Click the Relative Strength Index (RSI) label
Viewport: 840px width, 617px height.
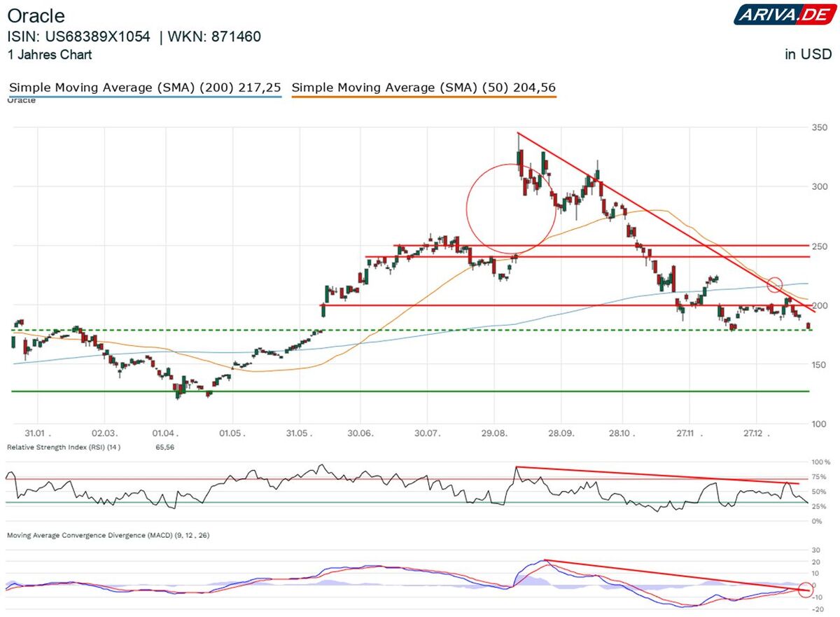click(x=64, y=447)
